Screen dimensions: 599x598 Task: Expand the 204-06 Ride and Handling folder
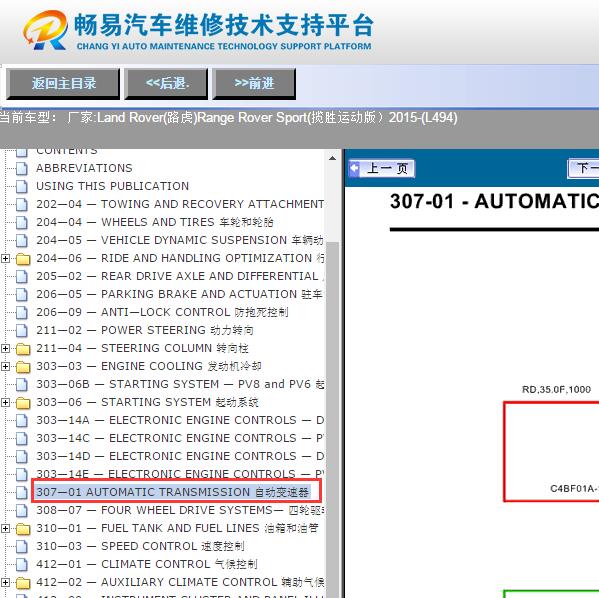[x=5, y=259]
